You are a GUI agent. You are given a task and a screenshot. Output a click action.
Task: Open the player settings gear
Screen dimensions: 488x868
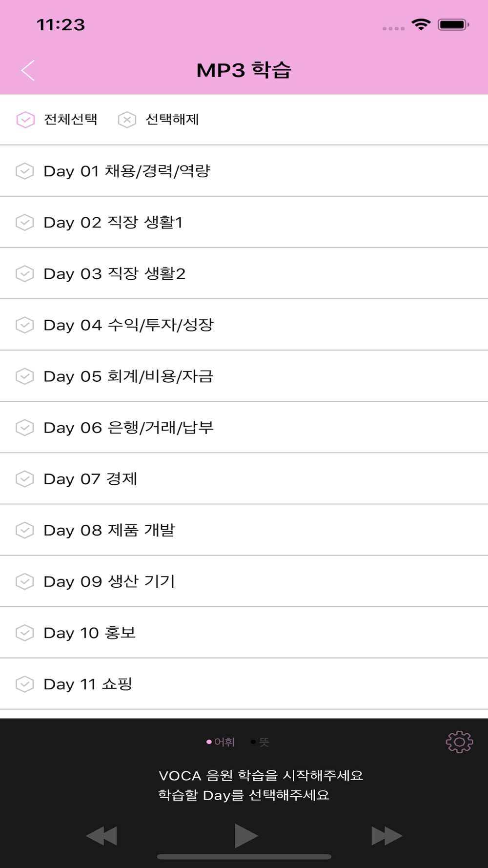[459, 742]
